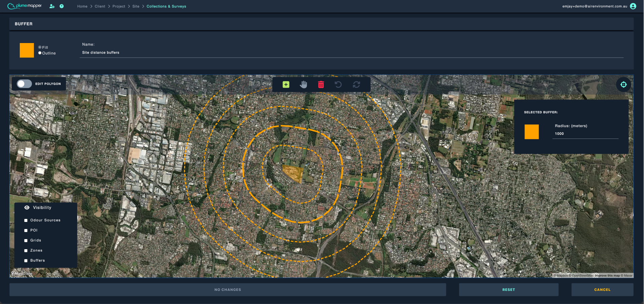Click the Visibility eye icon

(27, 207)
